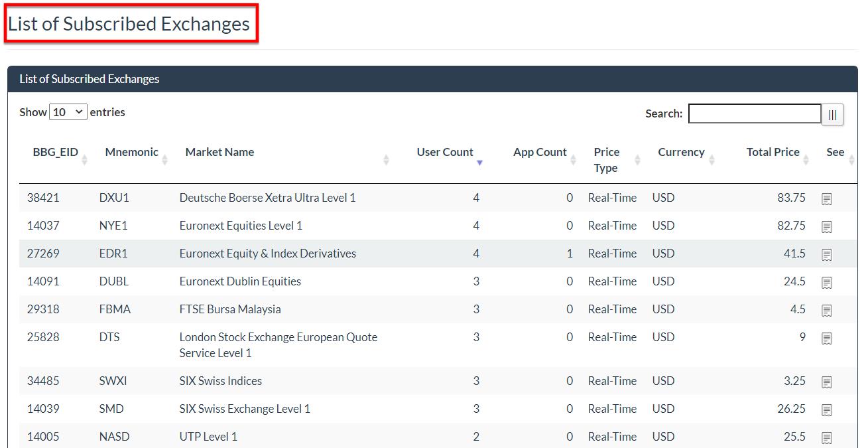
Task: Open details icon for FTSE Bursa Malaysia
Action: coord(826,311)
